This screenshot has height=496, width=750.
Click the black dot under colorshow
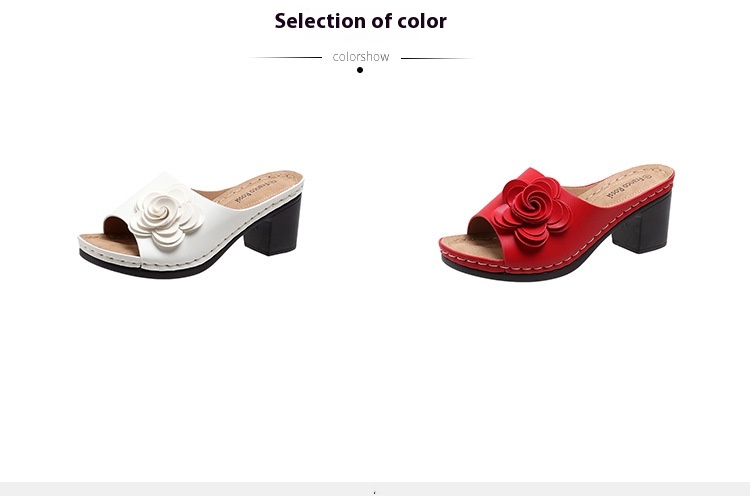coord(360,70)
